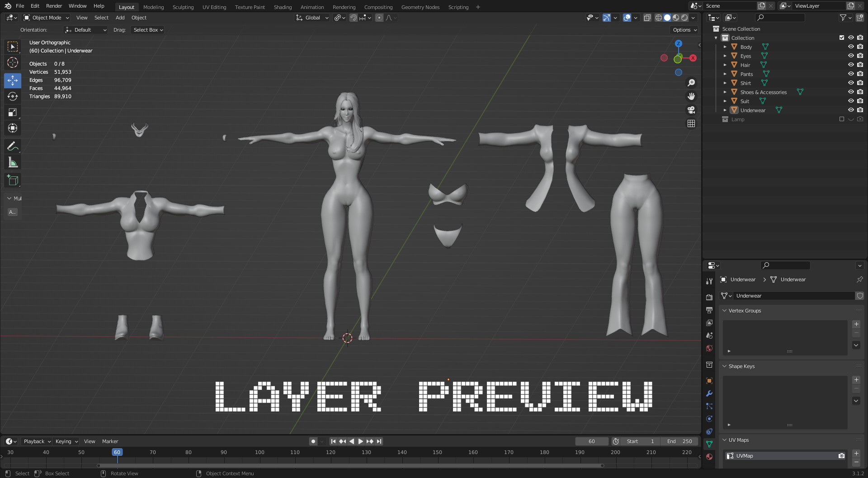
Task: Add a new vertex group
Action: (x=856, y=324)
